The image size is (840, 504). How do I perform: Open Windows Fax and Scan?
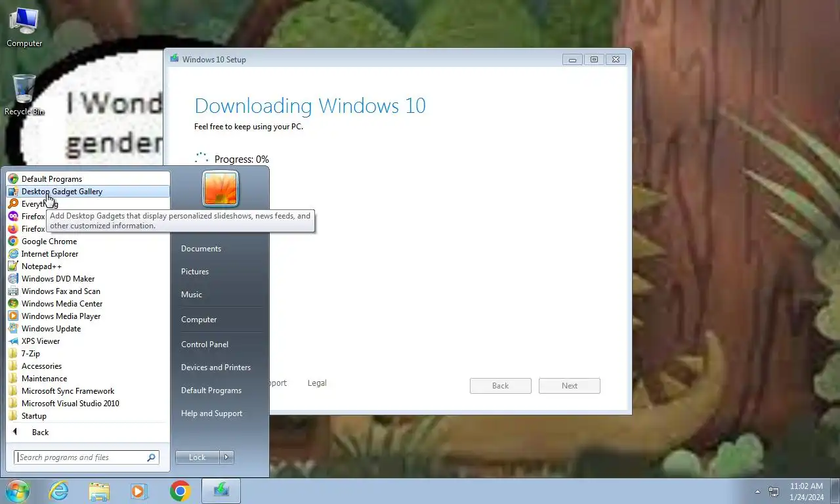coord(88,291)
